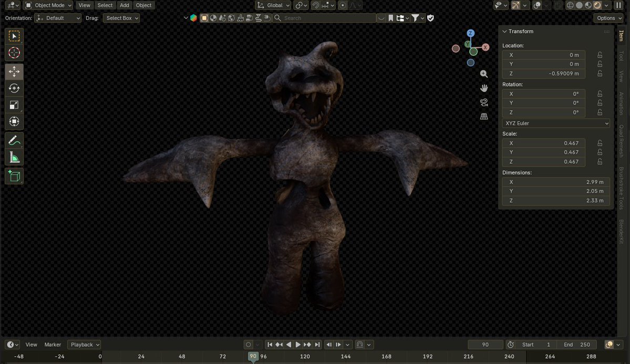Select the models asset type icon
Image resolution: width=630 pixels, height=364 pixels.
[x=204, y=18]
